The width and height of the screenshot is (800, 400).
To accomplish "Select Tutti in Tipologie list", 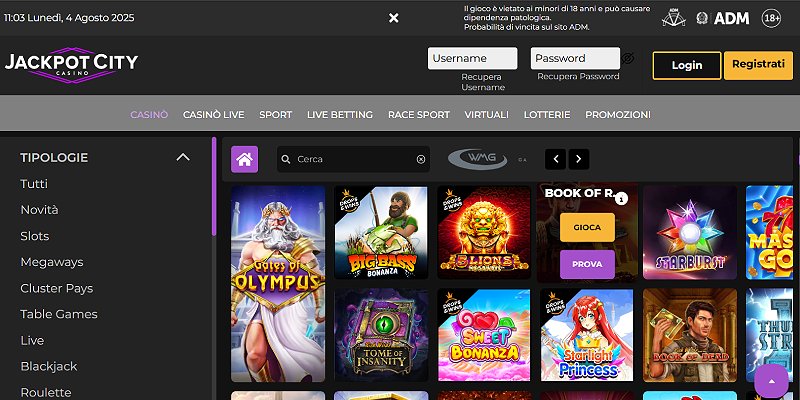I will [x=34, y=184].
